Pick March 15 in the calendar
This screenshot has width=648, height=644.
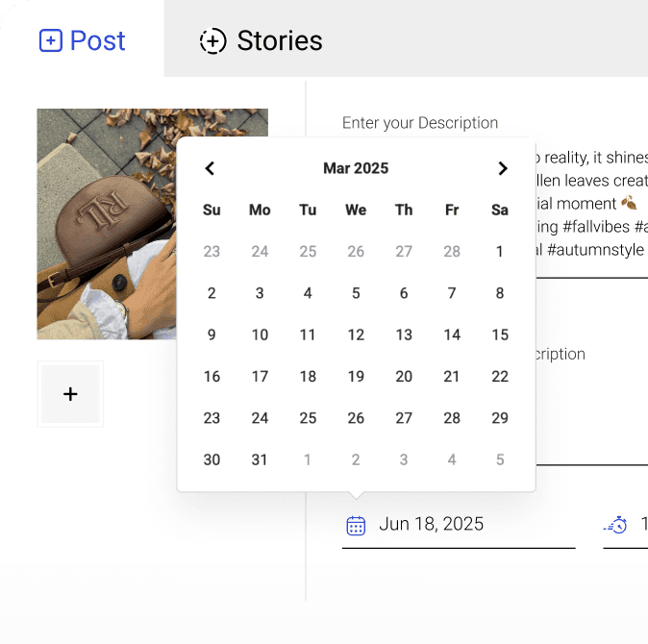[500, 335]
